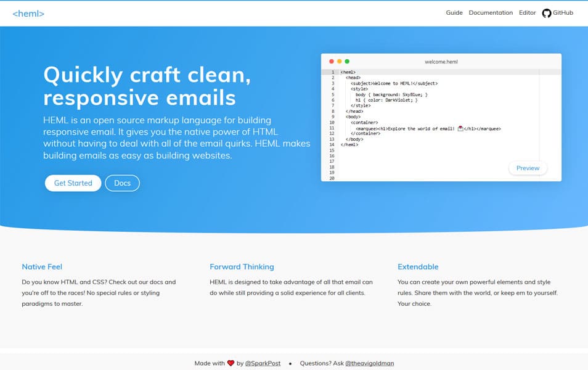
Task: Open the @SparkPost link
Action: coord(263,363)
